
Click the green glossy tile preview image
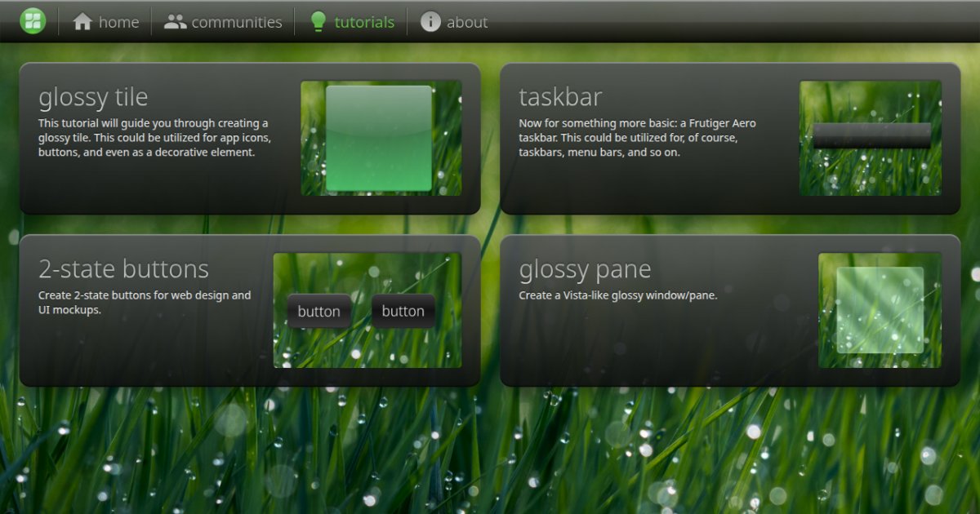(x=381, y=138)
